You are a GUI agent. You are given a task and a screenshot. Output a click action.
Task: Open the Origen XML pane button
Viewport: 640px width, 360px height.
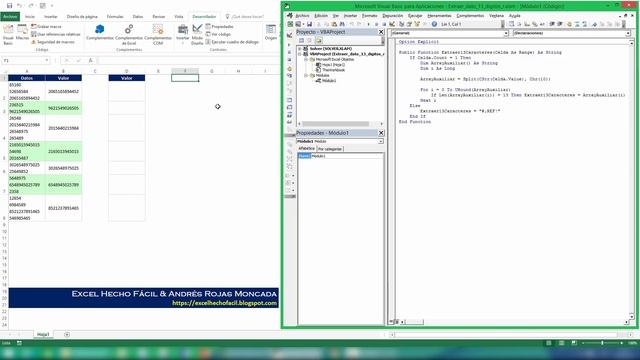pyautogui.click(x=271, y=33)
